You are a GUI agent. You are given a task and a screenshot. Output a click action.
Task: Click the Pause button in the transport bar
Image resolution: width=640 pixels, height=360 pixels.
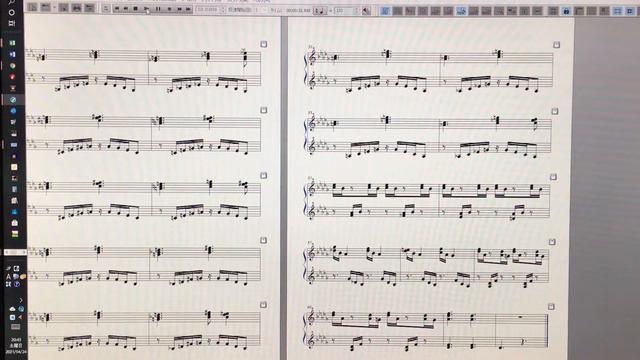point(158,9)
